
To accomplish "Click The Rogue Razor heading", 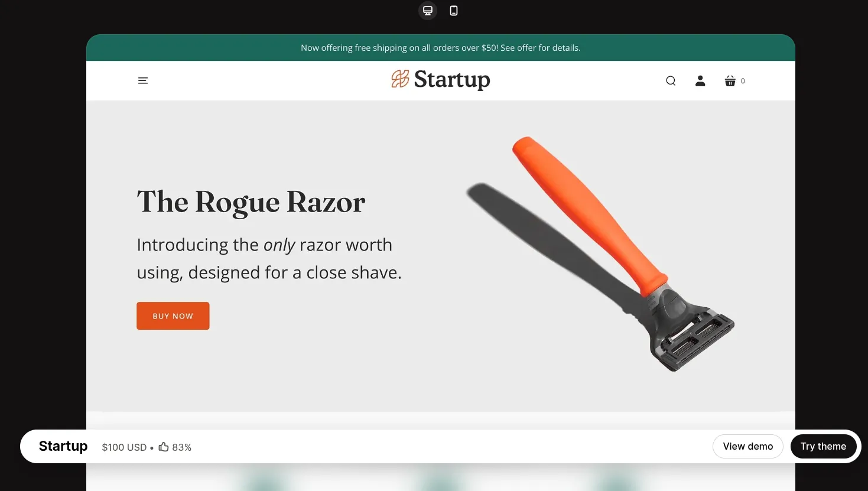I will click(251, 202).
